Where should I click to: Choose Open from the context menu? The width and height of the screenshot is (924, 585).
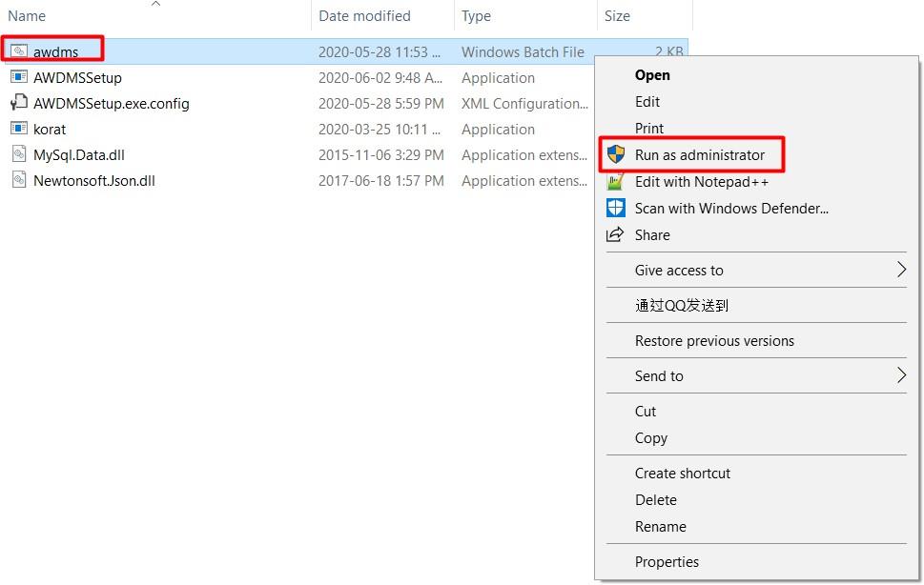pos(652,75)
